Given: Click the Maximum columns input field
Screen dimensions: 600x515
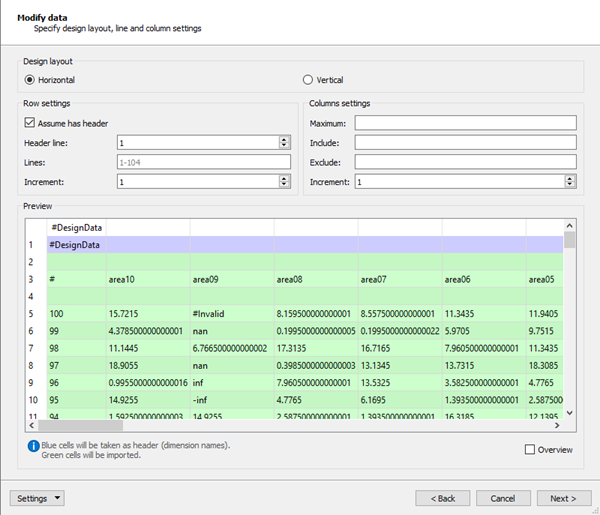Looking at the screenshot, I should pos(465,123).
